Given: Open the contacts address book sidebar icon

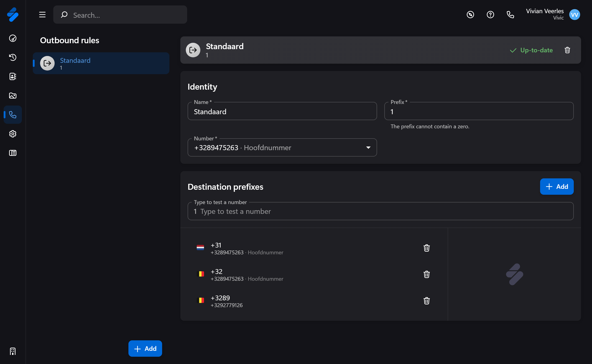Looking at the screenshot, I should click(x=13, y=76).
